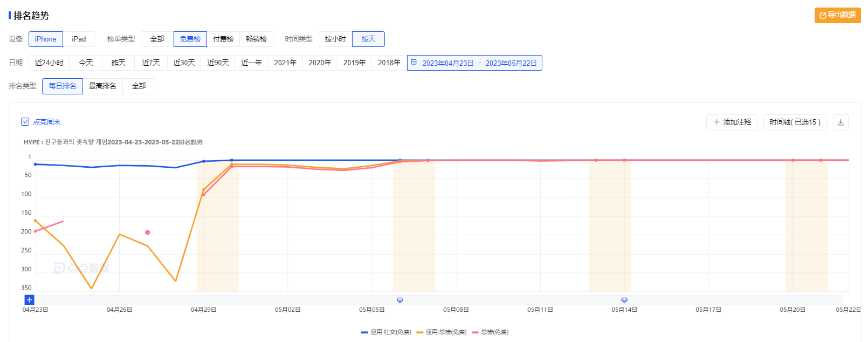
Task: Open the 时间轴 (已选15) dropdown
Action: click(795, 122)
